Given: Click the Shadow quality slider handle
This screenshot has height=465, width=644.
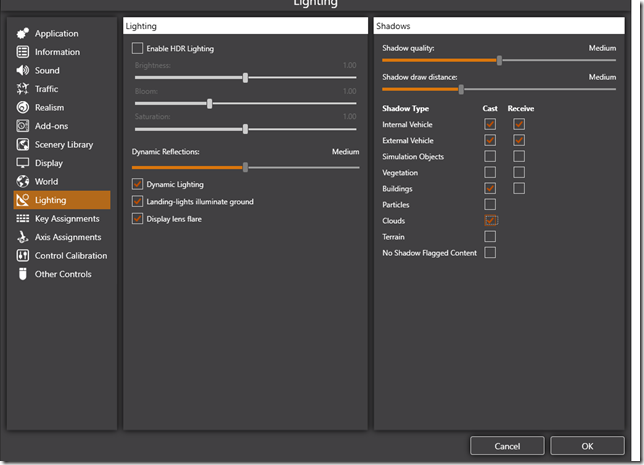Looking at the screenshot, I should tap(499, 60).
